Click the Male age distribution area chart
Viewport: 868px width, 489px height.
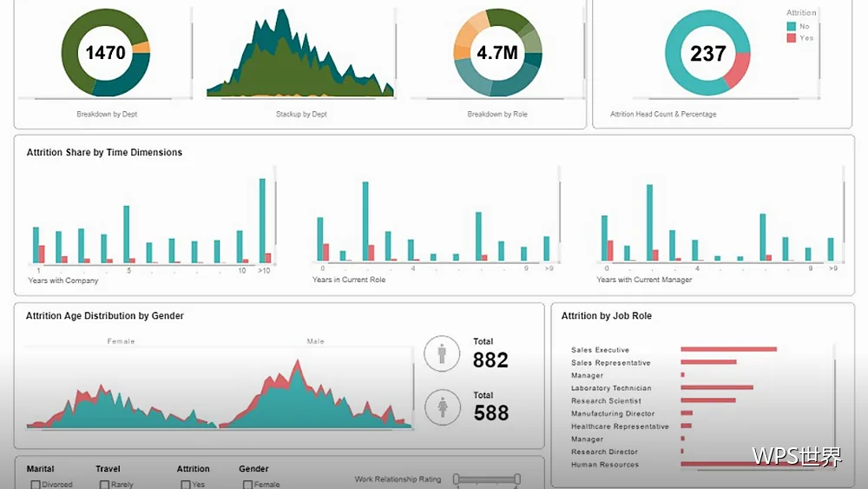[x=316, y=394]
